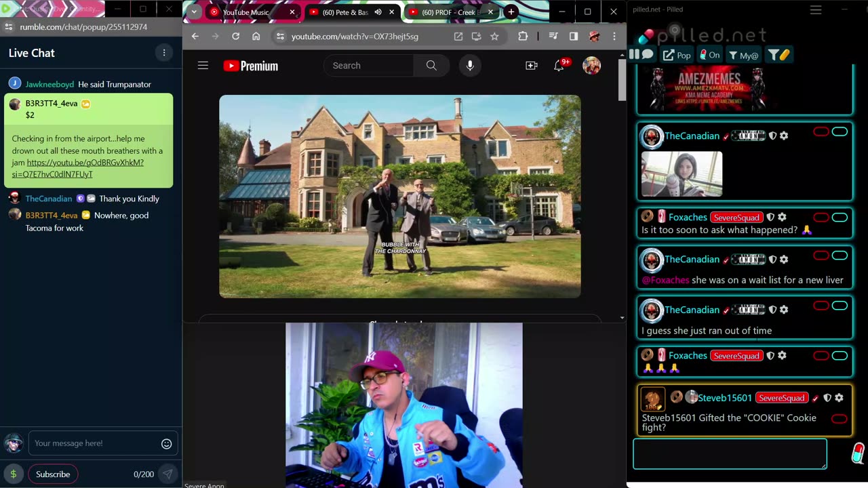Open the media control icon in Chrome toolbar

pyautogui.click(x=553, y=37)
